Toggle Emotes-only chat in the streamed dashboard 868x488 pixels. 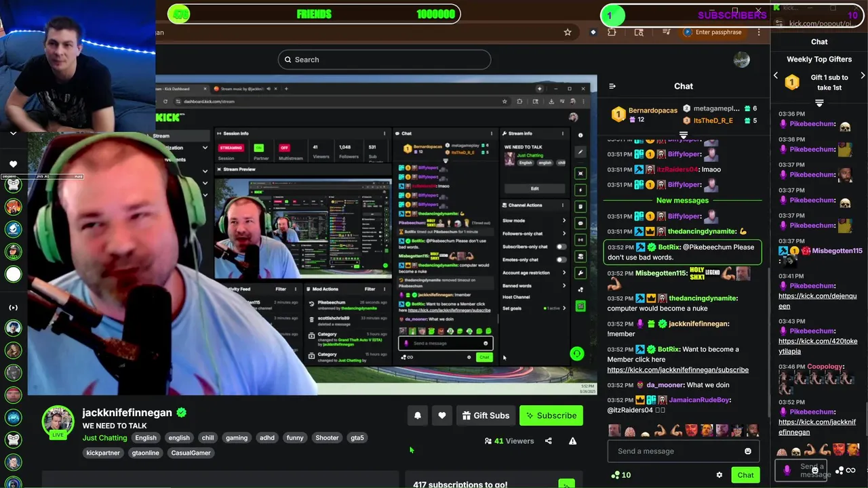pos(561,260)
